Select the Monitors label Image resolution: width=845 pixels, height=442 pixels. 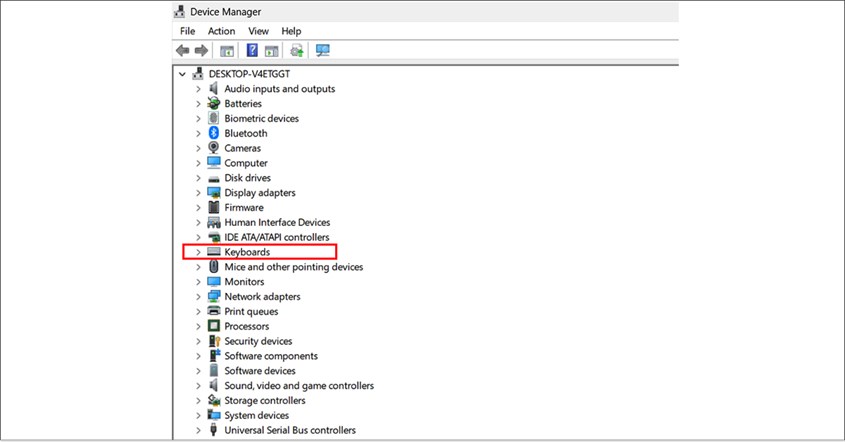pos(244,281)
